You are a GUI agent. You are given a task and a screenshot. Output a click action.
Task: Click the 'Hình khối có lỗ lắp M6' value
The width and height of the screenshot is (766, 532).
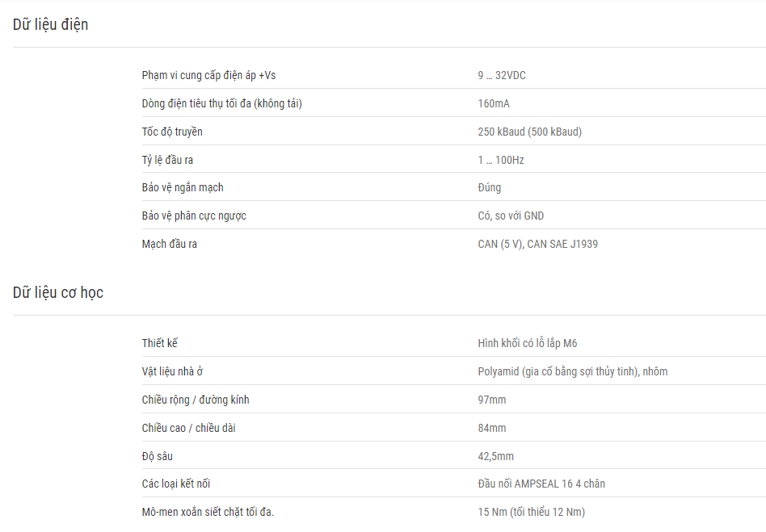527,343
